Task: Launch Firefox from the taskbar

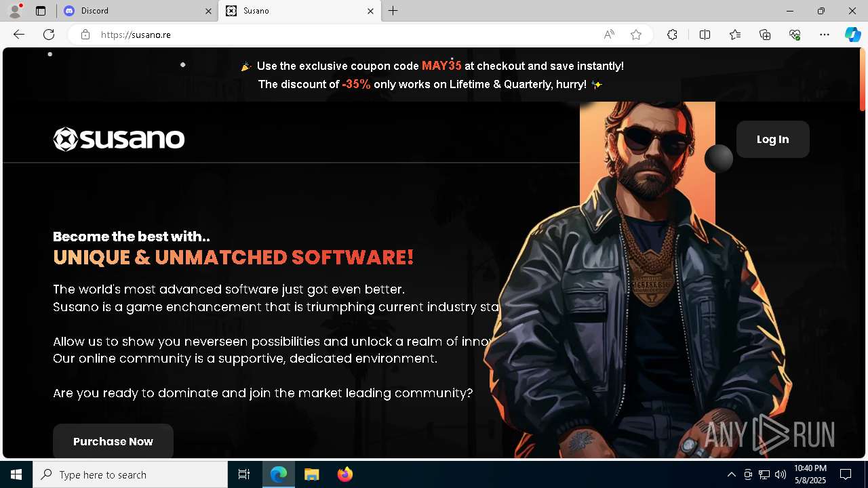Action: point(345,474)
